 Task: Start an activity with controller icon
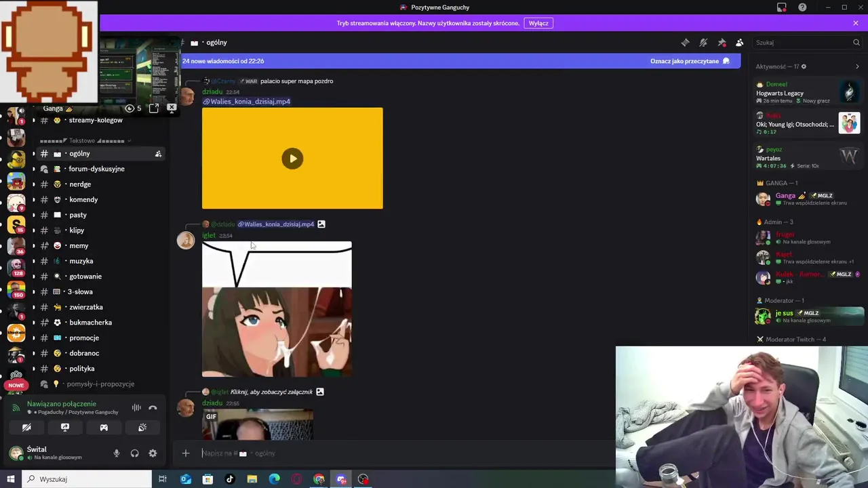coord(104,428)
